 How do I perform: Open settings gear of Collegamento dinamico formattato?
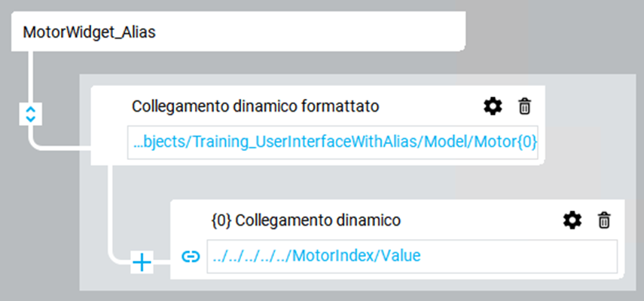[493, 107]
